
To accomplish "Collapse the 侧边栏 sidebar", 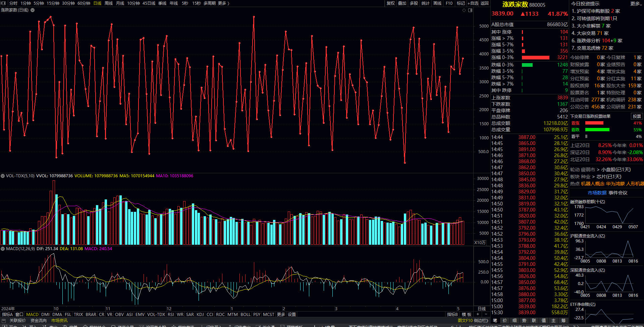I will tap(481, 321).
